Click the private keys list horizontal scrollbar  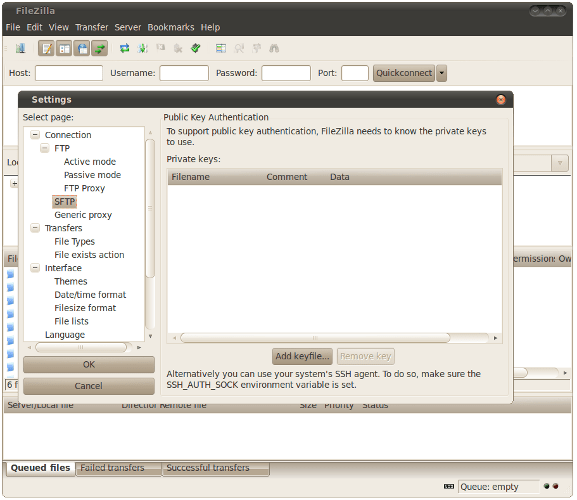coord(315,338)
